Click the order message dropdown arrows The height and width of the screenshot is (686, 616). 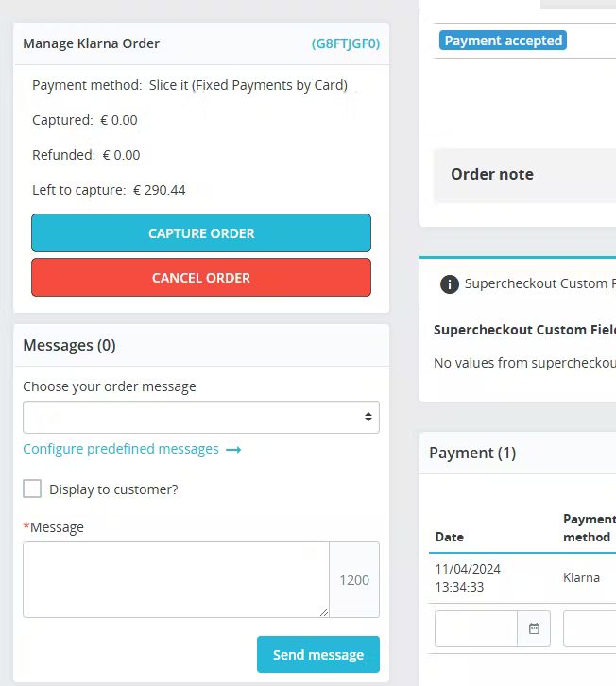(x=368, y=417)
